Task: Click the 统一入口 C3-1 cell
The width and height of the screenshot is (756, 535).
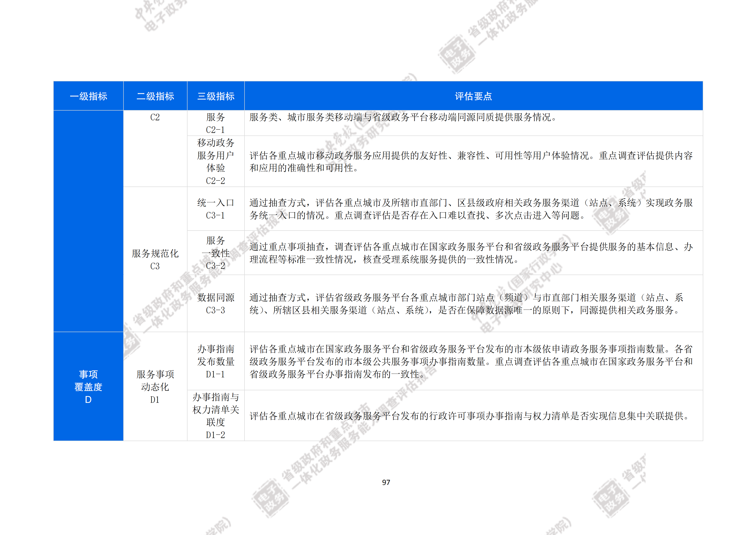Action: (x=216, y=209)
